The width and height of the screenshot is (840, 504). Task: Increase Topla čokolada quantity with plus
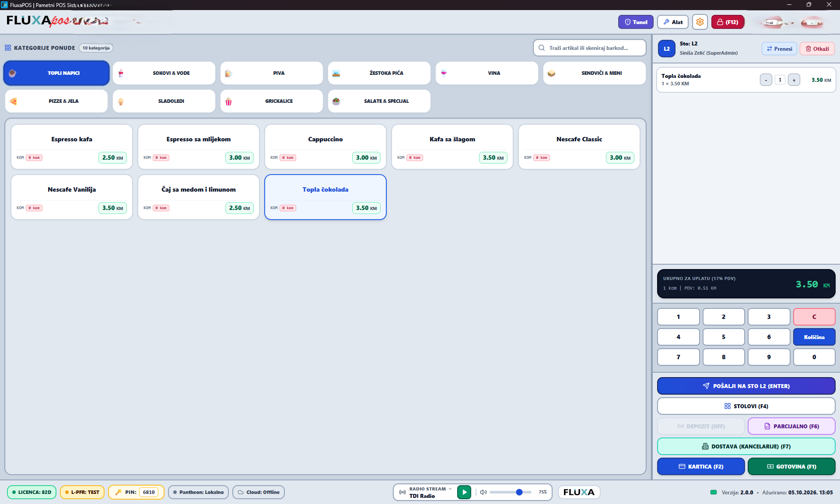click(794, 80)
